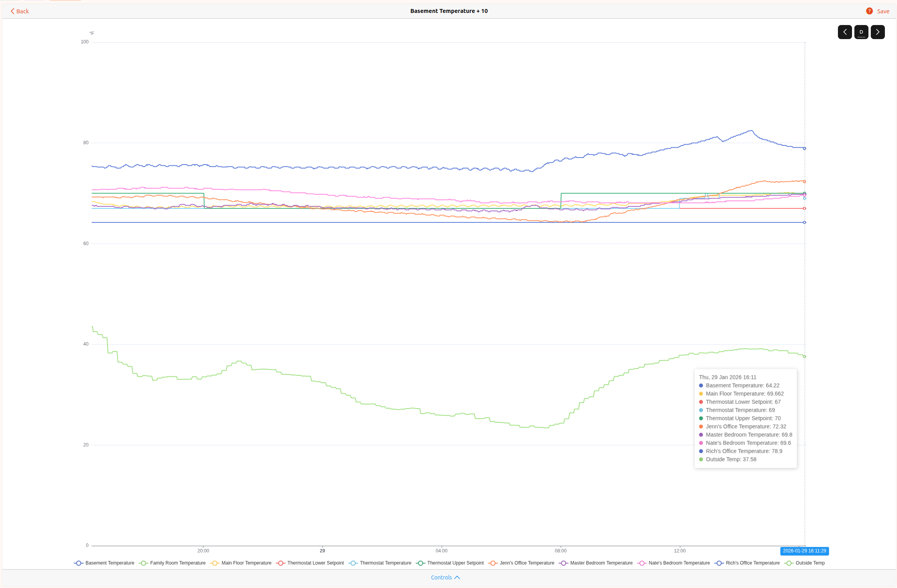This screenshot has height=588, width=897.
Task: Click Basement Temperature legend marker icon
Action: (79, 563)
